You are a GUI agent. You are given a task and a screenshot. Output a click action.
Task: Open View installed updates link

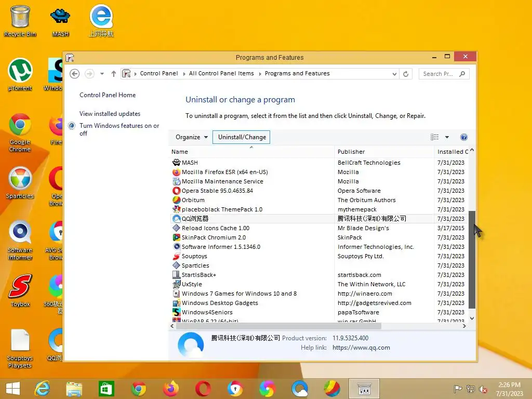[110, 114]
